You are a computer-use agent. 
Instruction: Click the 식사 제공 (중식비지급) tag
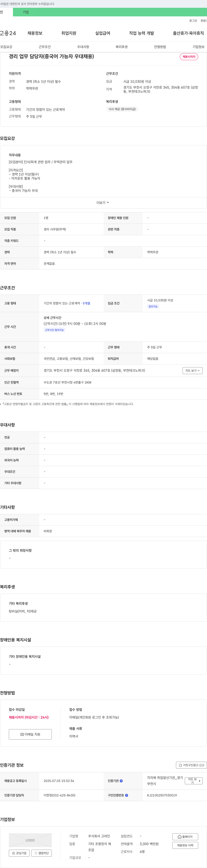[122, 109]
